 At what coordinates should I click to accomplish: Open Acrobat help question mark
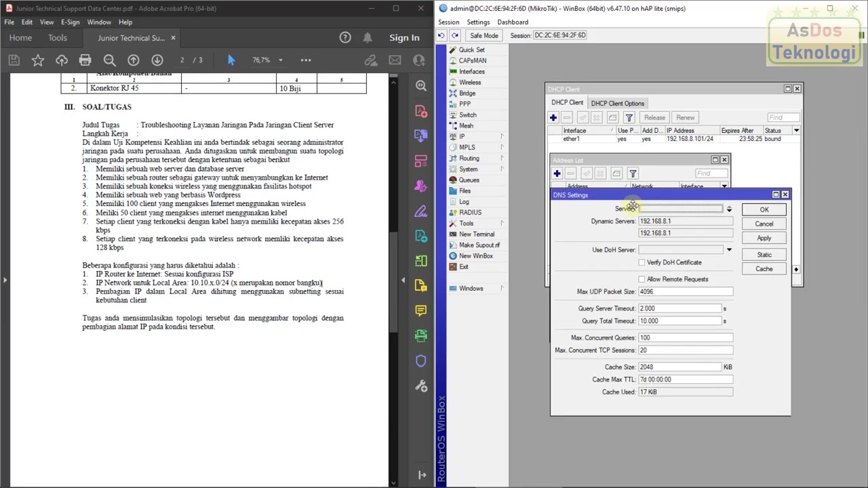(345, 38)
